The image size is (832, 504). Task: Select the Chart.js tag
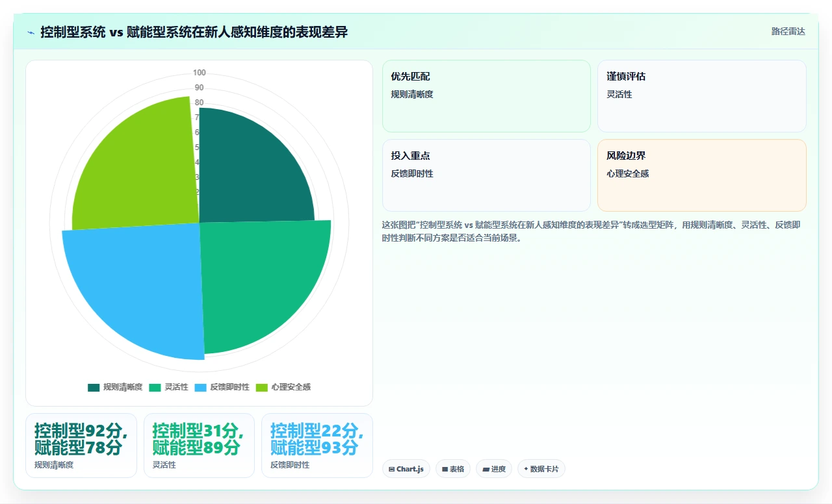[406, 469]
